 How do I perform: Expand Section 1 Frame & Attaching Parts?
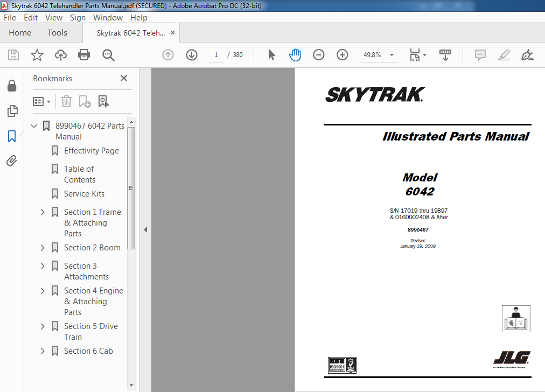coord(43,212)
